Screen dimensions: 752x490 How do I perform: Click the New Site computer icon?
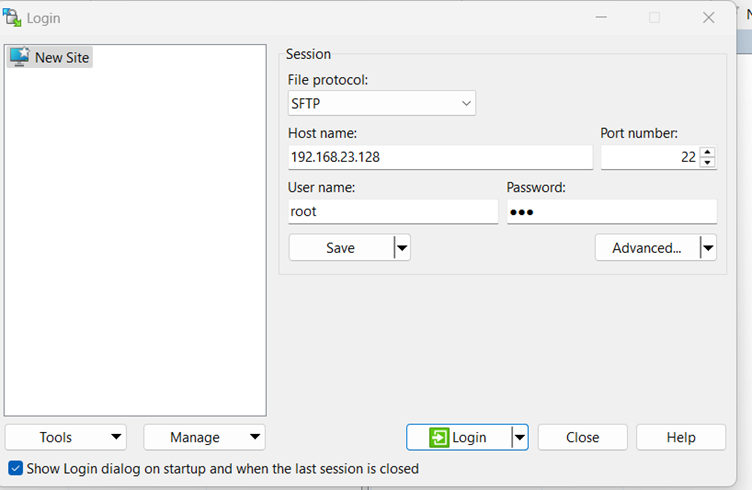19,57
